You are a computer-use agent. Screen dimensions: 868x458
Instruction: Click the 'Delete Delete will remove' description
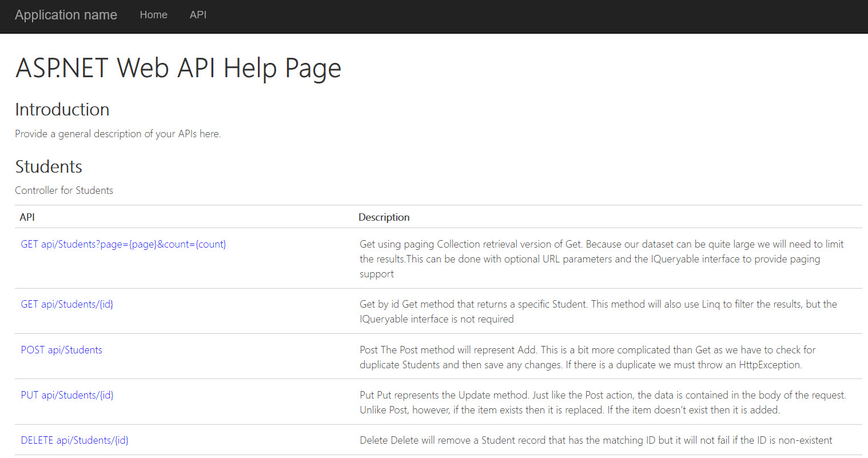click(596, 440)
